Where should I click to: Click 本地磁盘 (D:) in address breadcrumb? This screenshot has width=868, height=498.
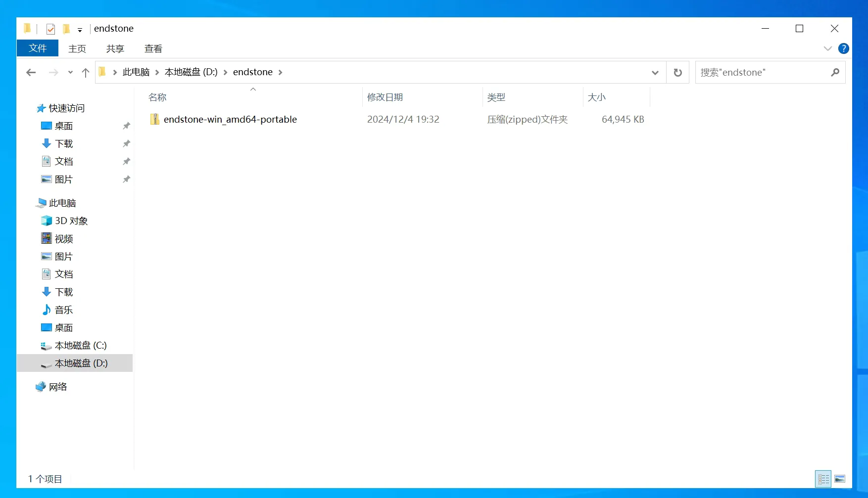191,72
